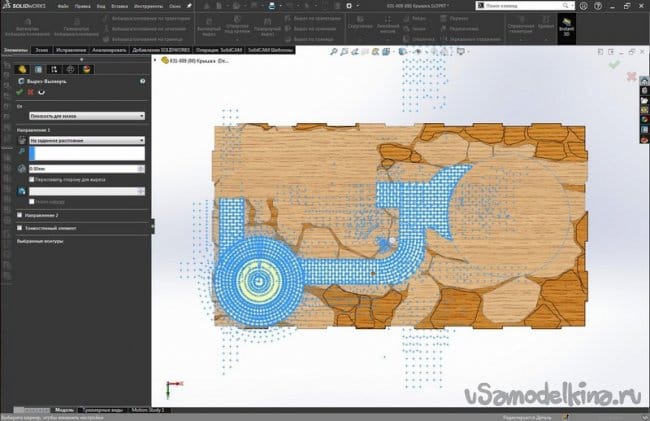
Task: Switch to the Эскиз ribbon tab
Action: click(x=40, y=48)
